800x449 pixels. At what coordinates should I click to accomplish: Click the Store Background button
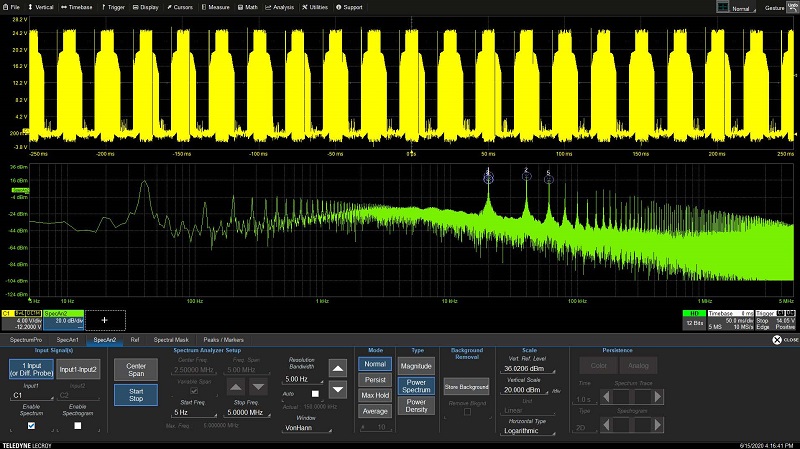click(x=466, y=386)
